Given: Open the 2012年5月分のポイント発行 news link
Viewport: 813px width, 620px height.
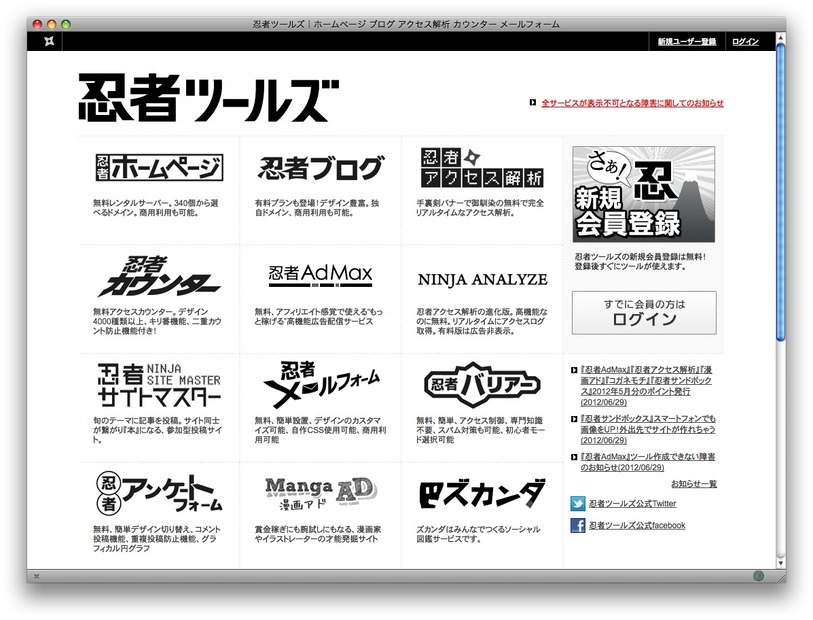Looking at the screenshot, I should [x=646, y=386].
